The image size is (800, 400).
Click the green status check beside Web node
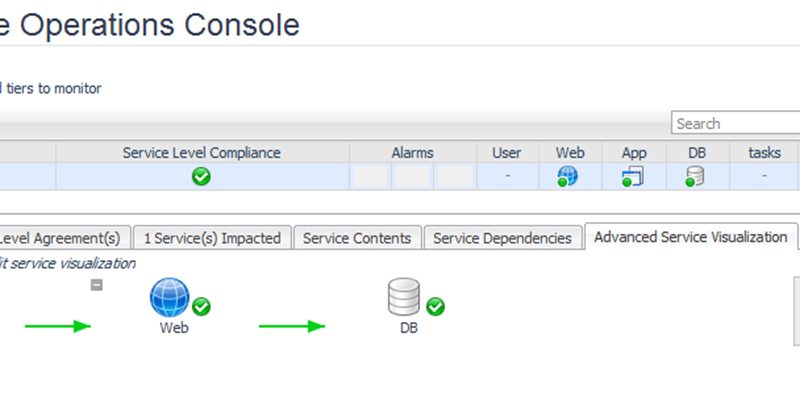(201, 306)
